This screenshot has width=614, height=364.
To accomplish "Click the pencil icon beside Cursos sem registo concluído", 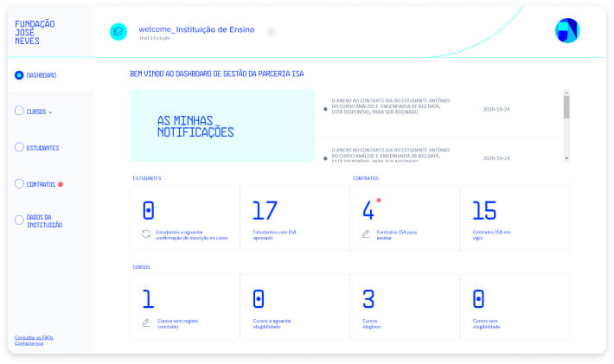I will [146, 322].
